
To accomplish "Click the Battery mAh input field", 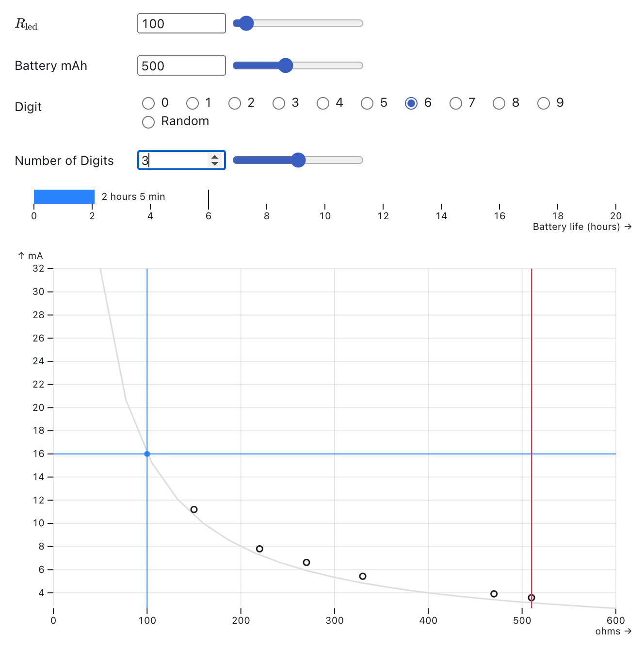I will click(181, 66).
